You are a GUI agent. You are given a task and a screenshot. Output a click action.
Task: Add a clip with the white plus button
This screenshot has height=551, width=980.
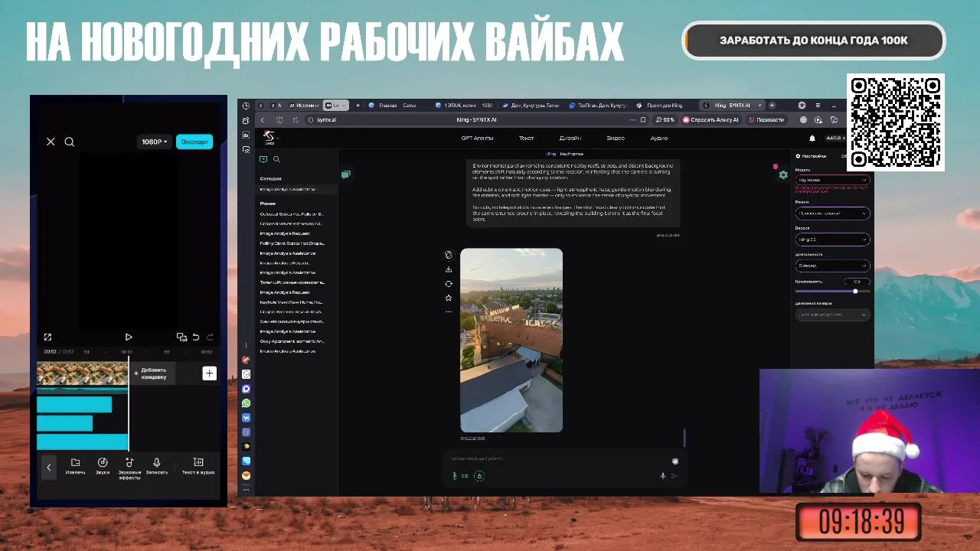pos(209,373)
